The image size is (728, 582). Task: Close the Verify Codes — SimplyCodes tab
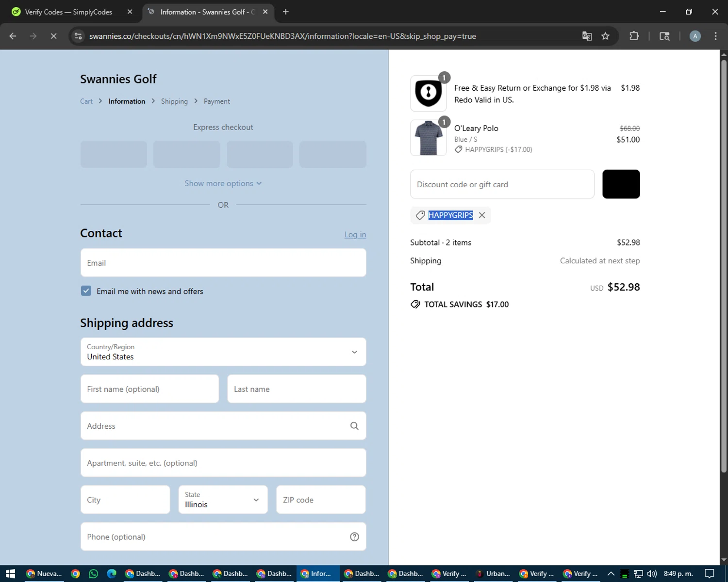(x=130, y=12)
